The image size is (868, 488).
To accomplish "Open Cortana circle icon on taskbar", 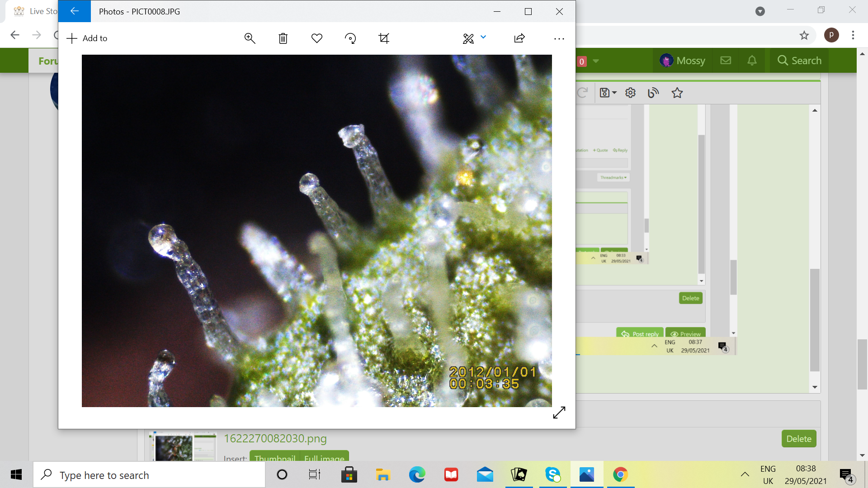I will [282, 474].
